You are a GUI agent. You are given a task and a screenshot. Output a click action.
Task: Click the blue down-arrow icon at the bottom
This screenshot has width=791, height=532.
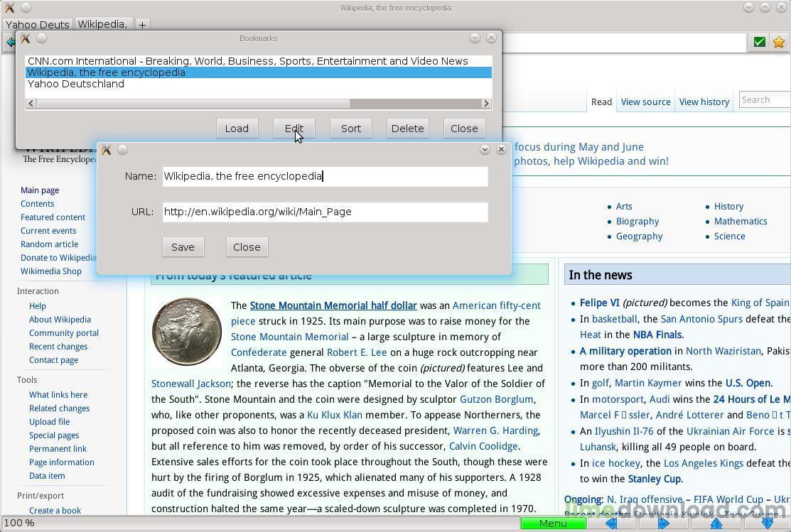point(768,523)
